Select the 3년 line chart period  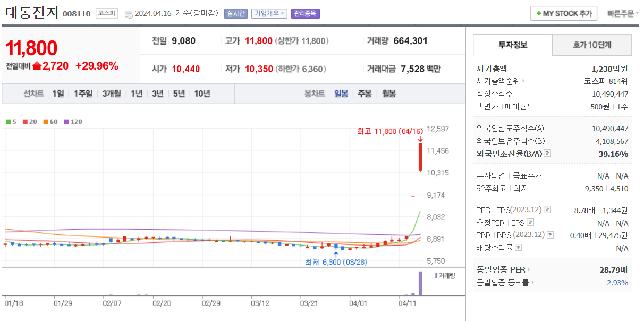pos(158,94)
